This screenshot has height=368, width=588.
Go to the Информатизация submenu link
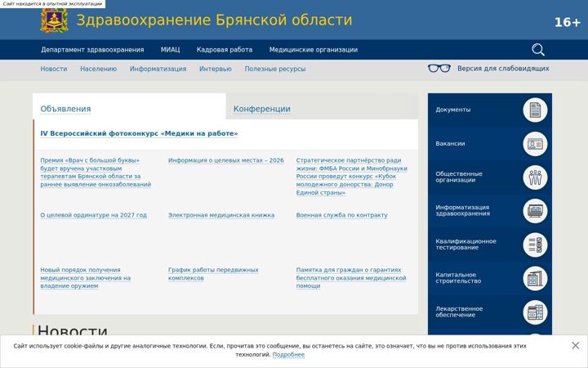(158, 69)
